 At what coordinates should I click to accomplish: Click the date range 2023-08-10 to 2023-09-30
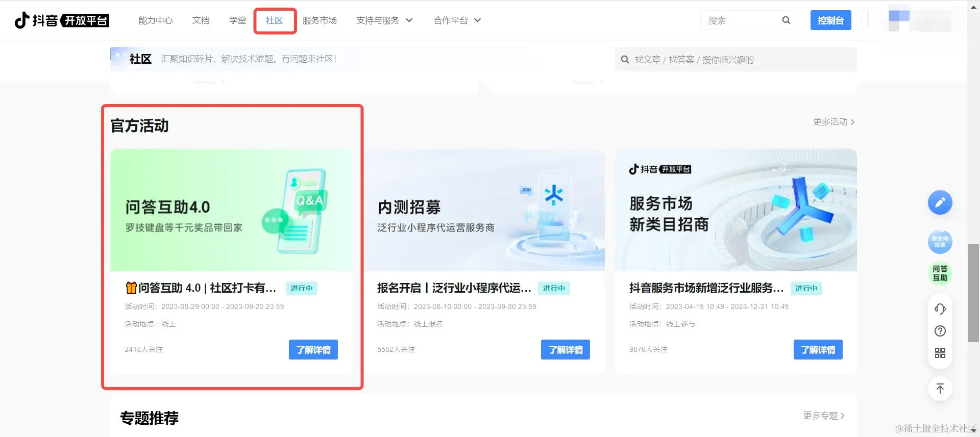475,306
